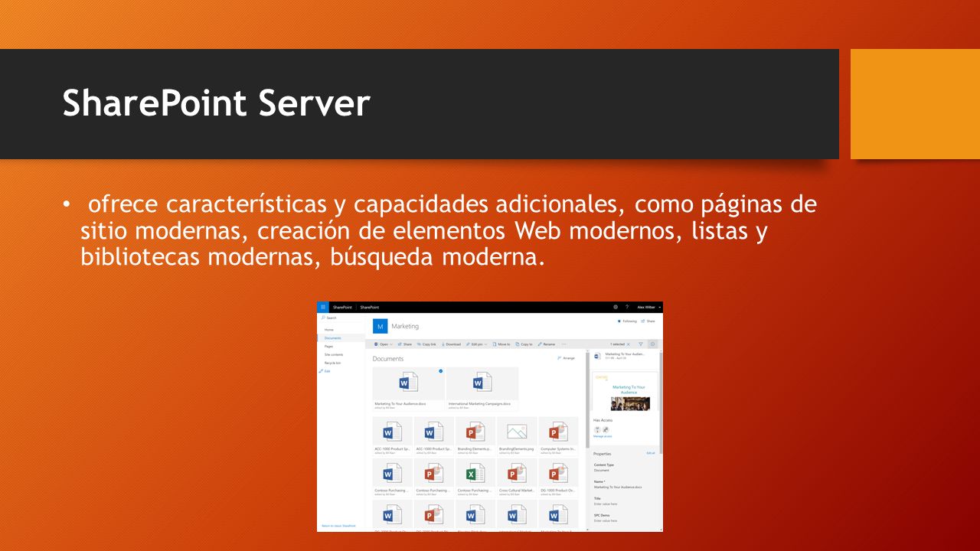The height and width of the screenshot is (551, 980).
Task: Open DG-1000 Product PowerPoint file
Action: (558, 478)
